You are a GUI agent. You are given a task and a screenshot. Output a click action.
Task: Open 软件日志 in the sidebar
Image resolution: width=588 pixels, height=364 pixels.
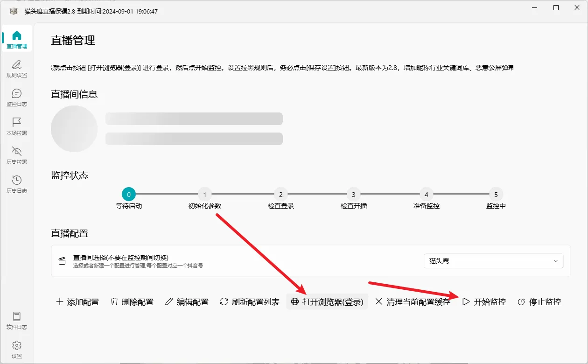(x=17, y=320)
